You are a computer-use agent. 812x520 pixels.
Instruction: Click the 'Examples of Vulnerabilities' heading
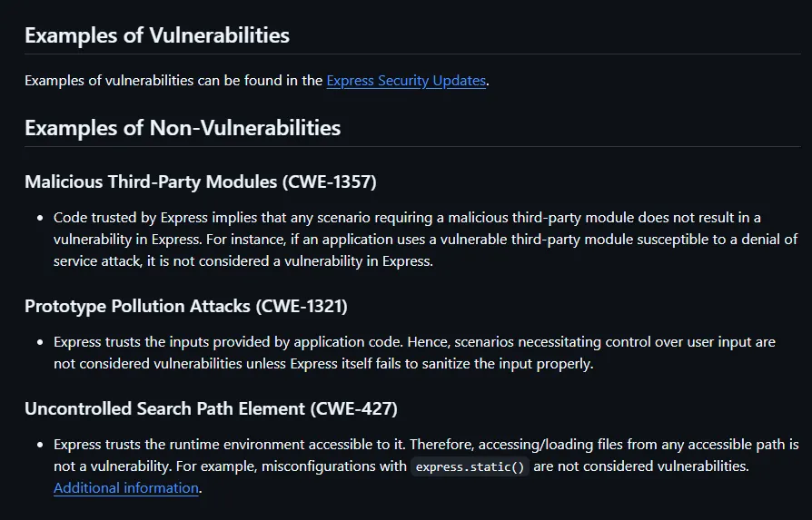click(156, 35)
